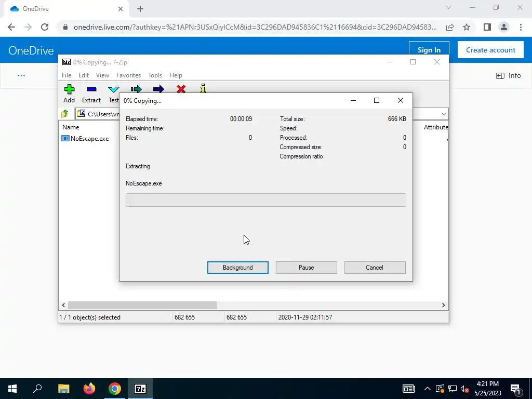532x399 pixels.
Task: Close the OneDrive browser tab
Action: click(x=121, y=9)
